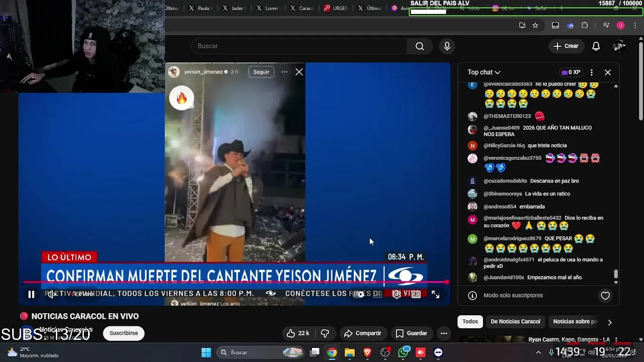
Task: Start voice search with microphone icon
Action: (447, 46)
